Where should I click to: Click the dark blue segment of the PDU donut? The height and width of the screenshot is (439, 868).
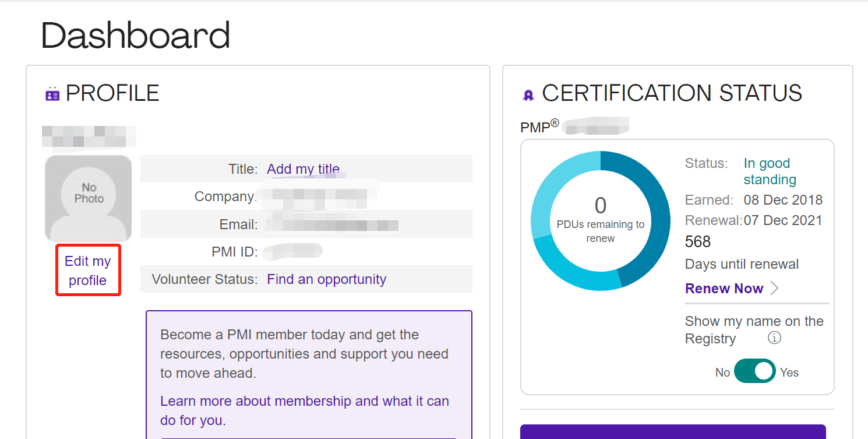[652, 222]
